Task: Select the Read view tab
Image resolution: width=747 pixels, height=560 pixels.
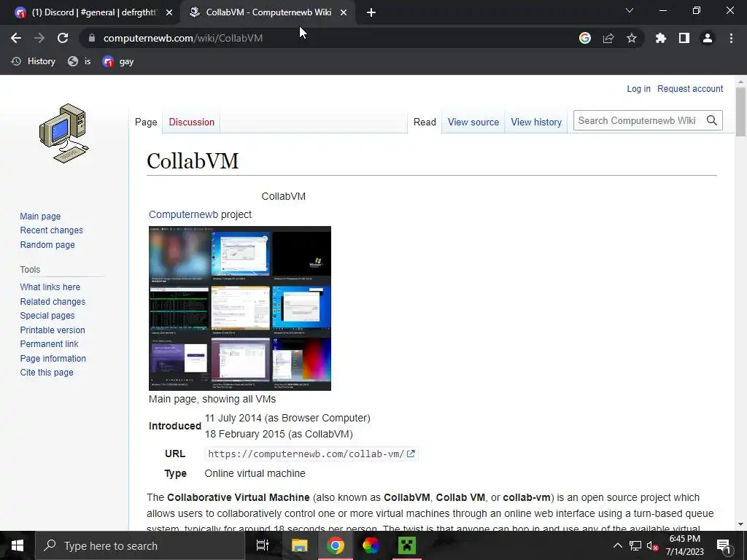Action: [x=425, y=122]
